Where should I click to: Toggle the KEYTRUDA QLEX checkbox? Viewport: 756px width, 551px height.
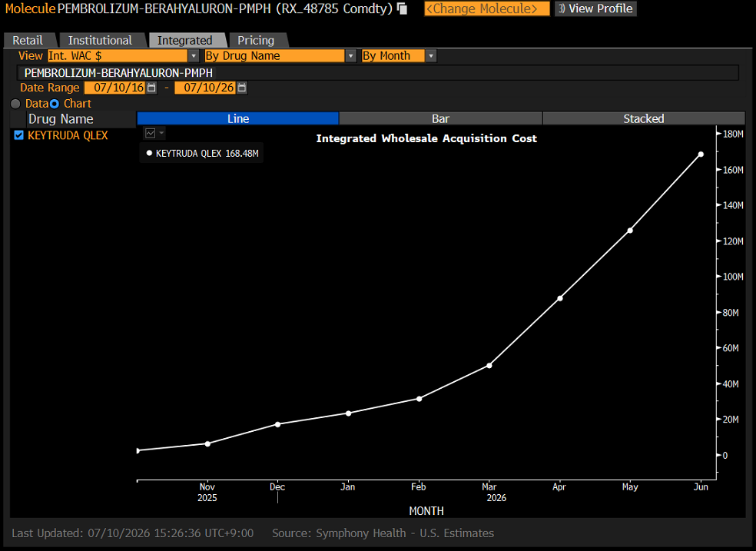point(18,135)
